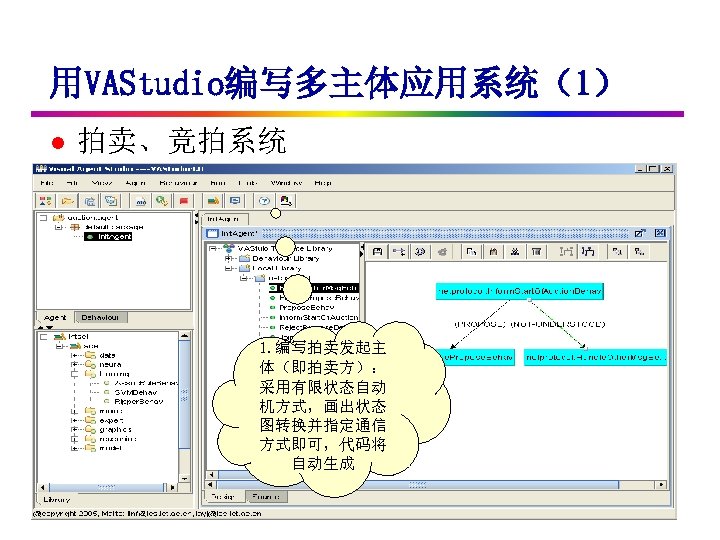Click the help question mark toolbar icon
This screenshot has height=540, width=720.
click(264, 201)
